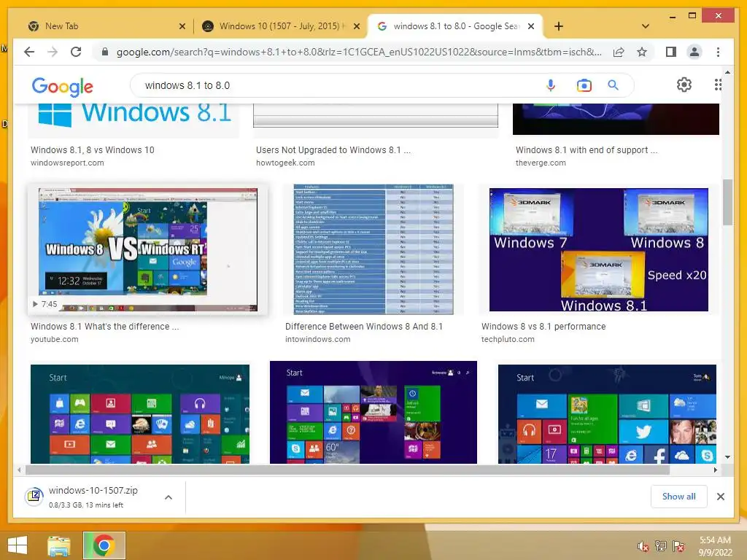Click the windowsreport.com source
The width and height of the screenshot is (747, 560).
pyautogui.click(x=67, y=163)
